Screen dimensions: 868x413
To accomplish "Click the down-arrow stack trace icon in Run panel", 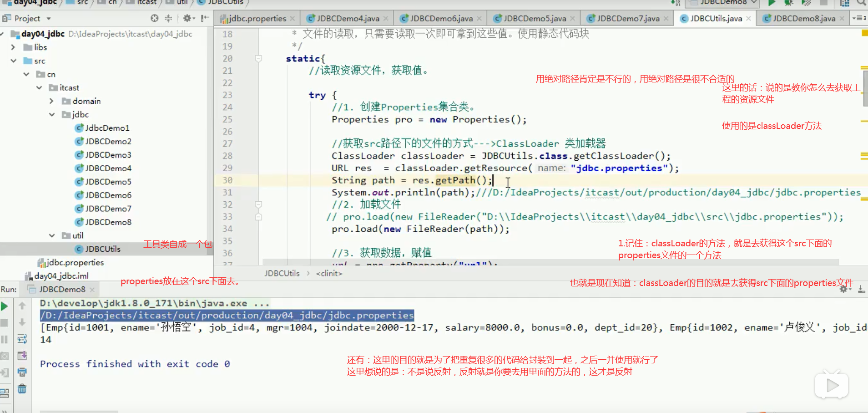I will pyautogui.click(x=22, y=322).
